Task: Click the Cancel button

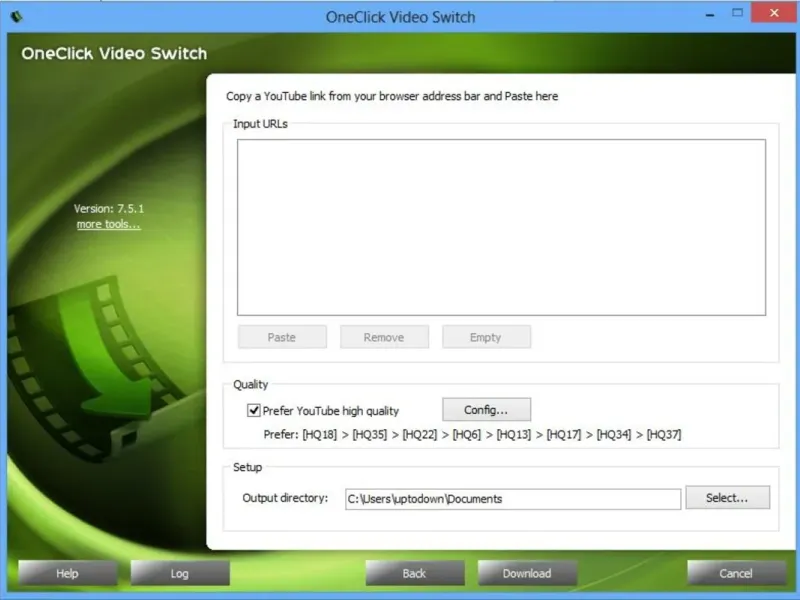Action: click(x=736, y=573)
